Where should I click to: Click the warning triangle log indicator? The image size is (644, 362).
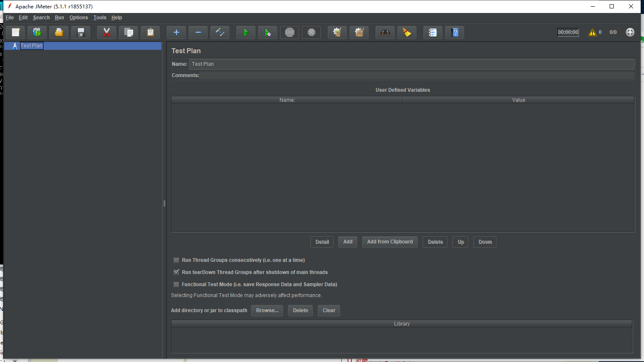pos(592,32)
